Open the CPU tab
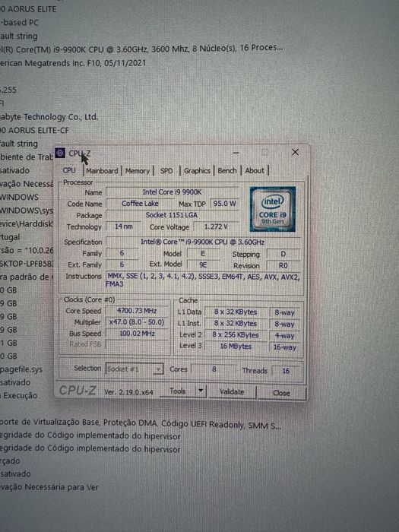 pyautogui.click(x=69, y=170)
